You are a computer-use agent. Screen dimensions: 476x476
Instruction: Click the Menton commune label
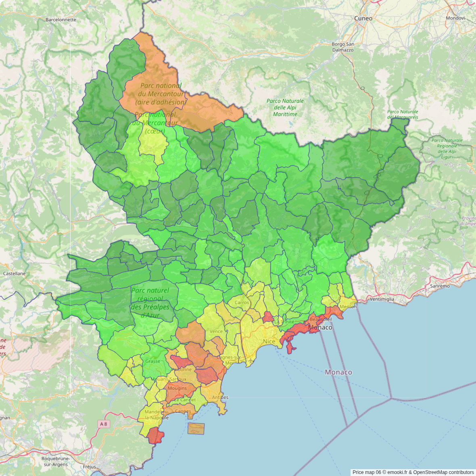coord(348,307)
